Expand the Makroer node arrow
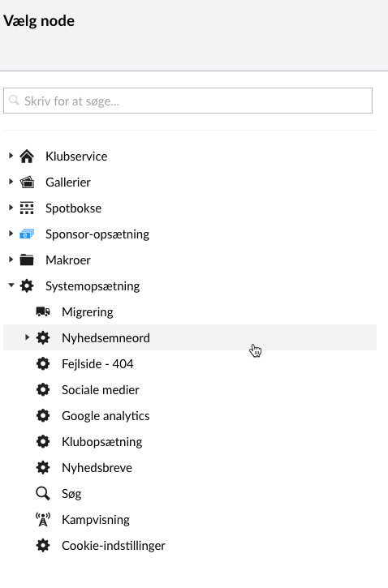The width and height of the screenshot is (388, 588). click(11, 259)
